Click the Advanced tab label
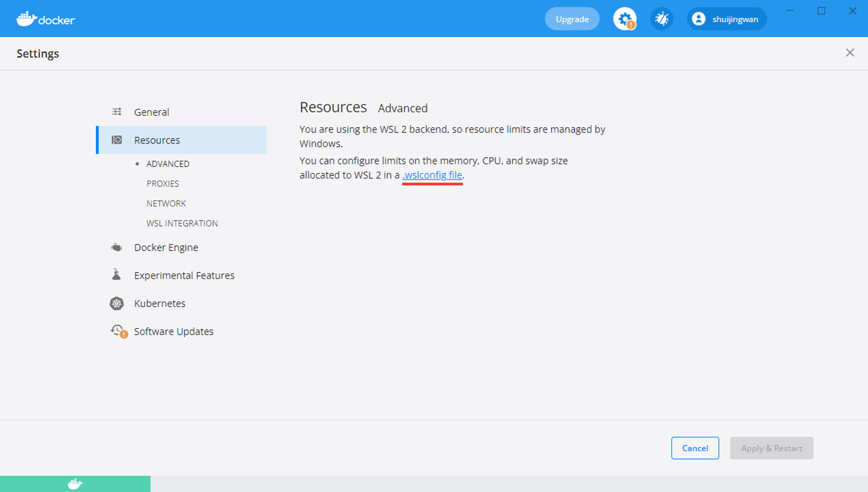868x492 pixels. tap(403, 108)
